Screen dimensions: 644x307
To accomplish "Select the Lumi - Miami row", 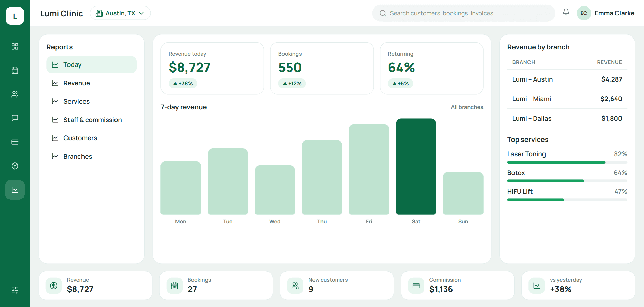I will (x=567, y=99).
